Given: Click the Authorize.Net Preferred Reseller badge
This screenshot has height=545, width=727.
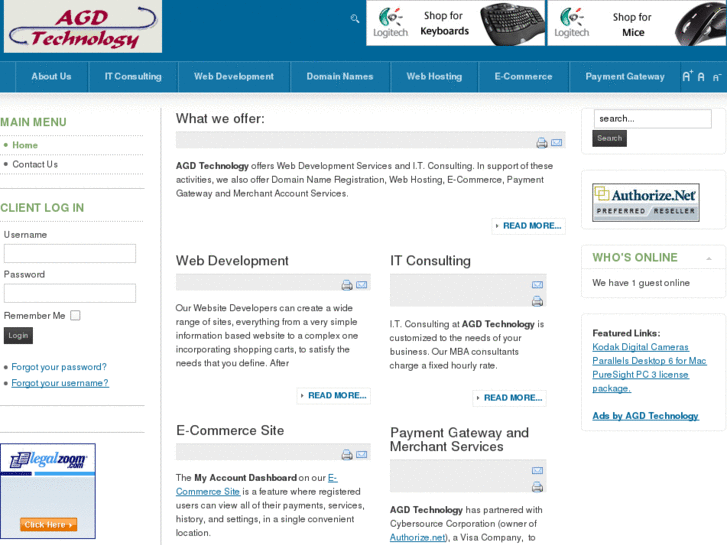Looking at the screenshot, I should pos(646,202).
